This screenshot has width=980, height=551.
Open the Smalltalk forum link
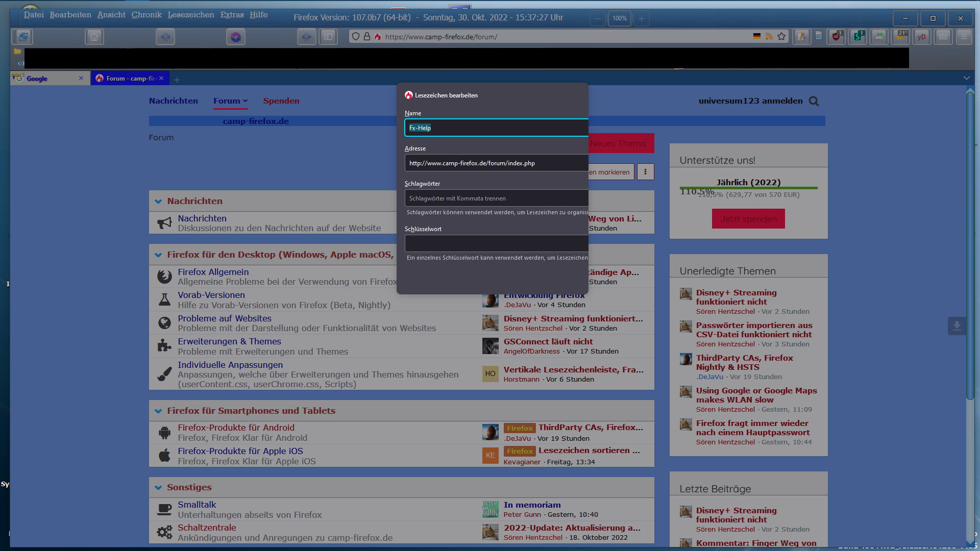pyautogui.click(x=197, y=505)
